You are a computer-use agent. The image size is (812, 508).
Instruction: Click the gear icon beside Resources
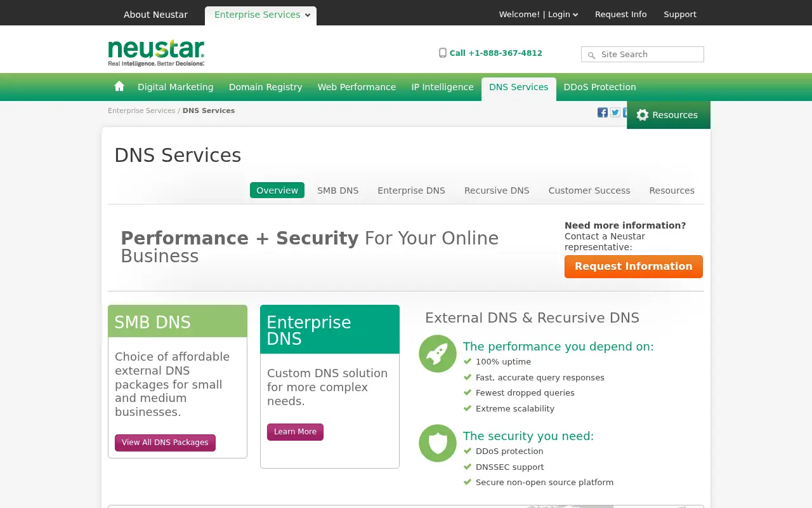click(643, 115)
